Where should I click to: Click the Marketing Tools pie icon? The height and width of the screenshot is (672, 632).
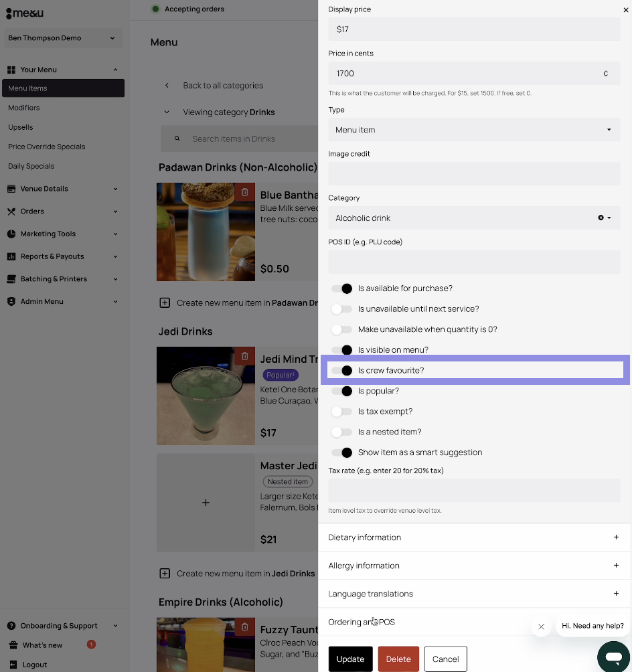click(x=11, y=234)
